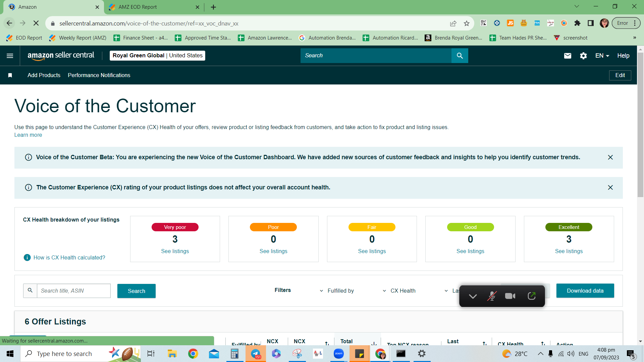Click the Search title, ASIN field
The height and width of the screenshot is (362, 644).
coord(74,291)
